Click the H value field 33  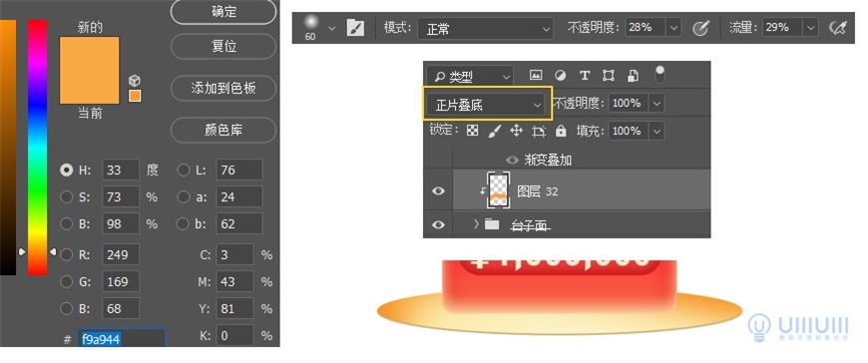(121, 170)
